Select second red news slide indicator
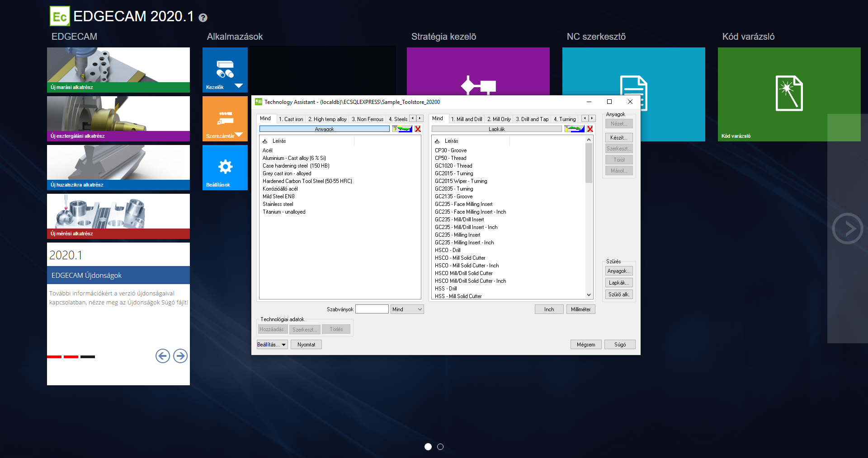The width and height of the screenshot is (868, 458). coord(71,357)
